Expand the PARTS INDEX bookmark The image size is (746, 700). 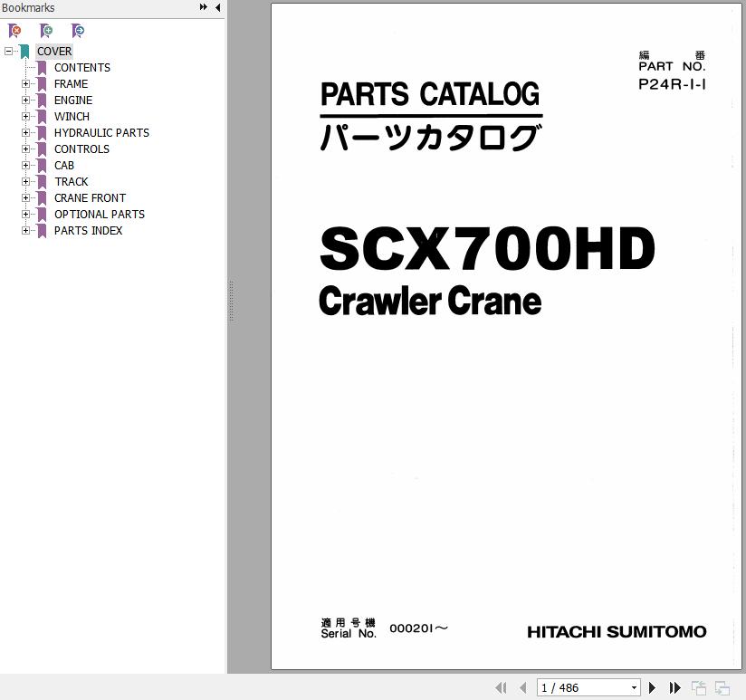(x=25, y=230)
